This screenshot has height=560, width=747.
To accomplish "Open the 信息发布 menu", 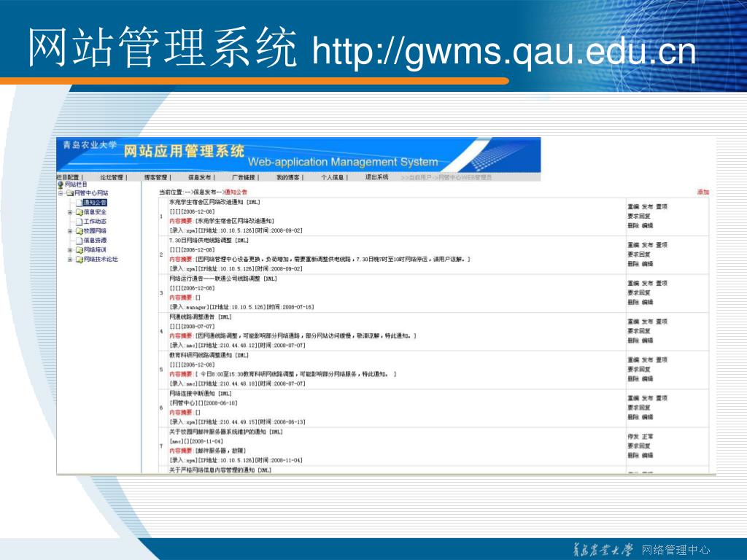I will pyautogui.click(x=200, y=177).
